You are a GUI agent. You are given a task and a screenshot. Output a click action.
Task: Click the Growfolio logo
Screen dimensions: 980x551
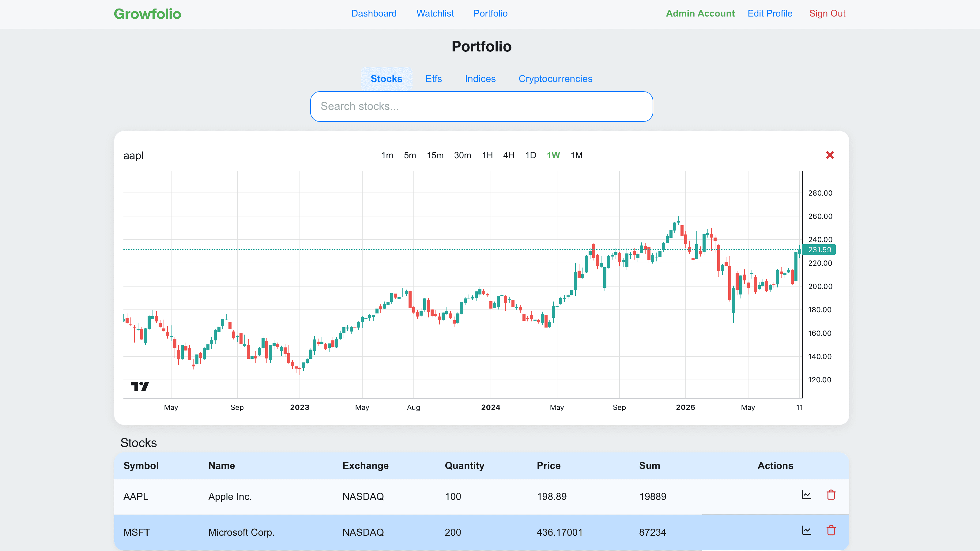click(147, 14)
